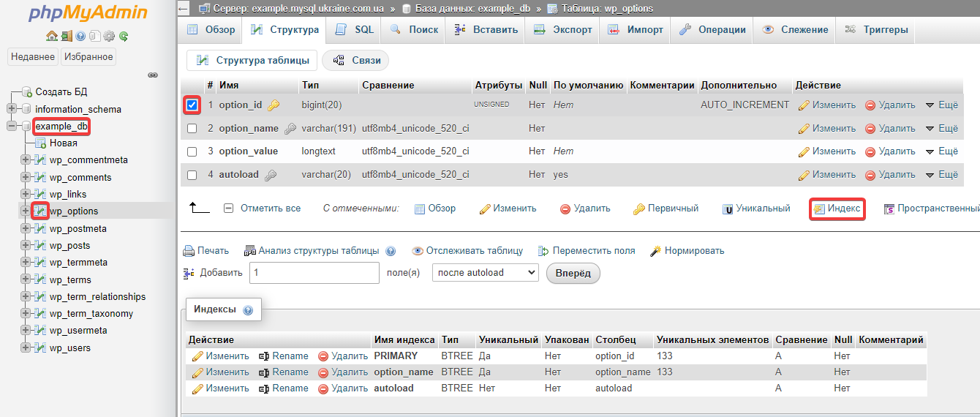Image resolution: width=980 pixels, height=417 pixels.
Task: Open the navigation panel settings gear
Action: tap(109, 36)
